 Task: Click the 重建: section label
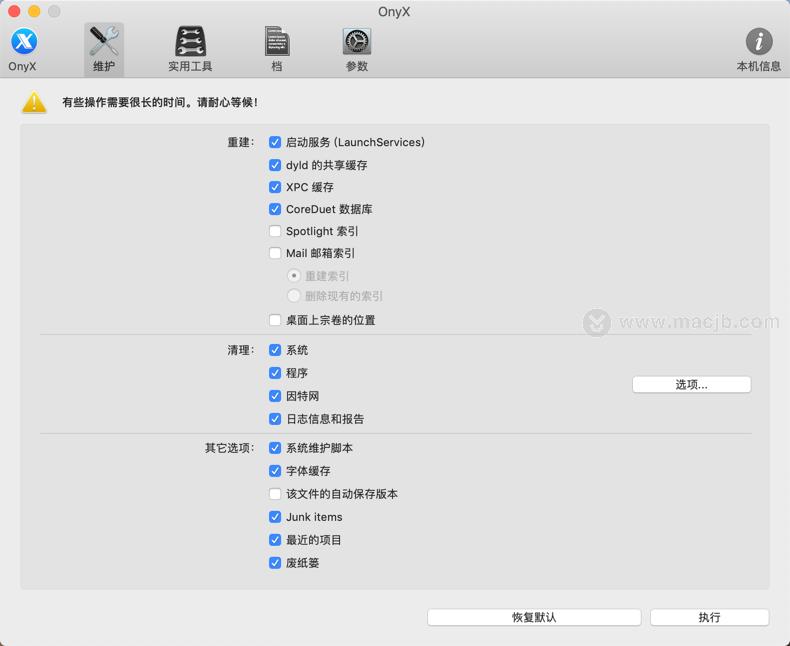(241, 142)
